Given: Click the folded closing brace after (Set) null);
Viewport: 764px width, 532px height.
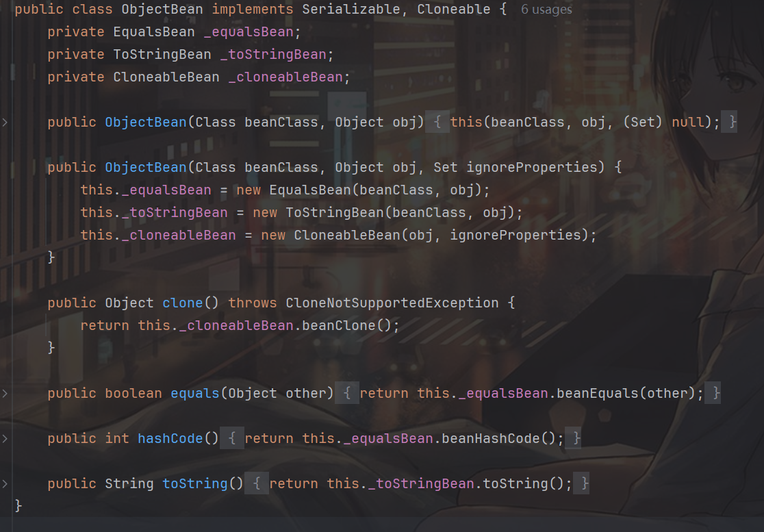Looking at the screenshot, I should point(733,123).
